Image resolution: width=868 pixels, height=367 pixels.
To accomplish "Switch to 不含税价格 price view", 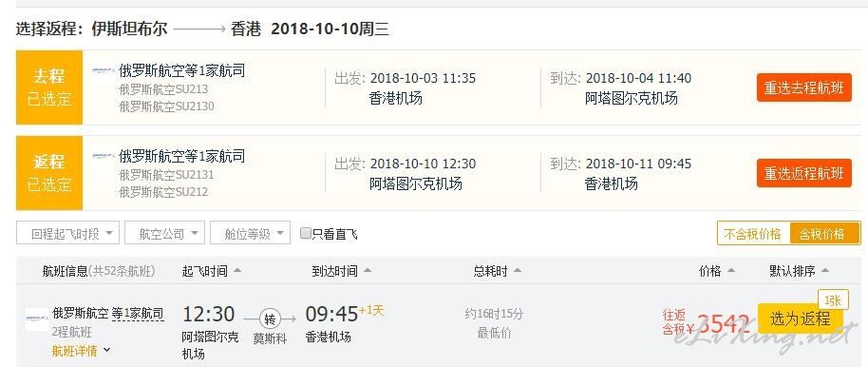I will coord(753,233).
